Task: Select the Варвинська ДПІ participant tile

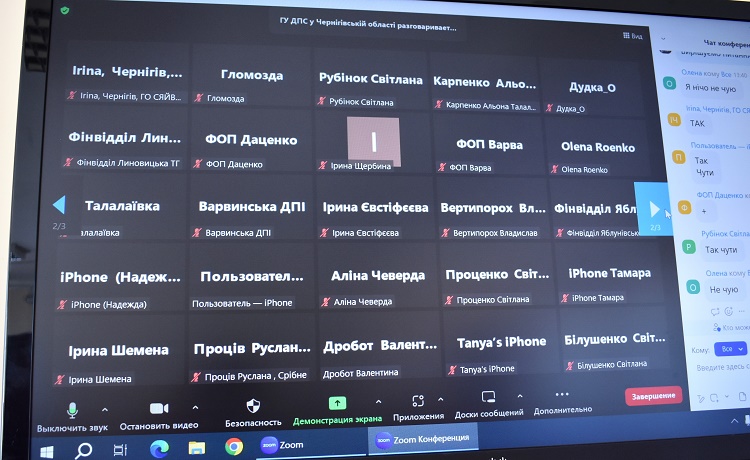Action: coord(251,209)
